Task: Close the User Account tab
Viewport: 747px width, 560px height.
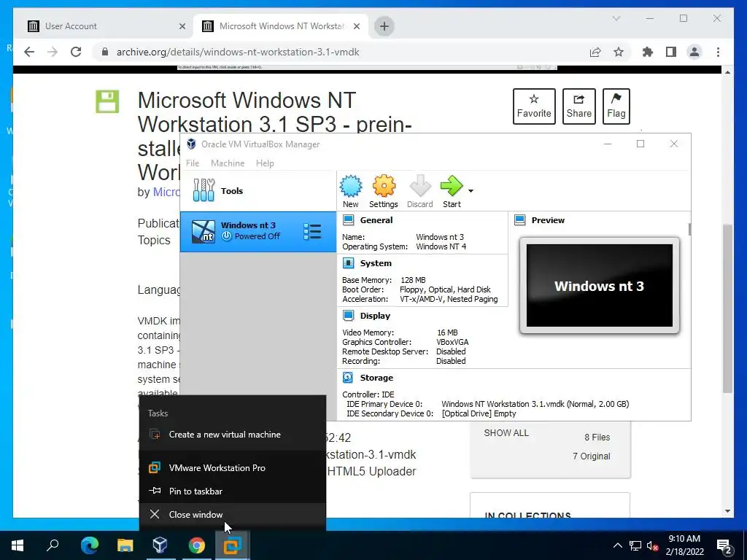Action: point(182,26)
